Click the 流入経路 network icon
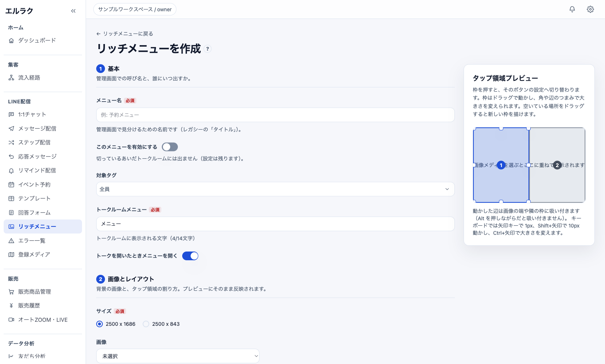Image resolution: width=605 pixels, height=364 pixels. click(11, 78)
